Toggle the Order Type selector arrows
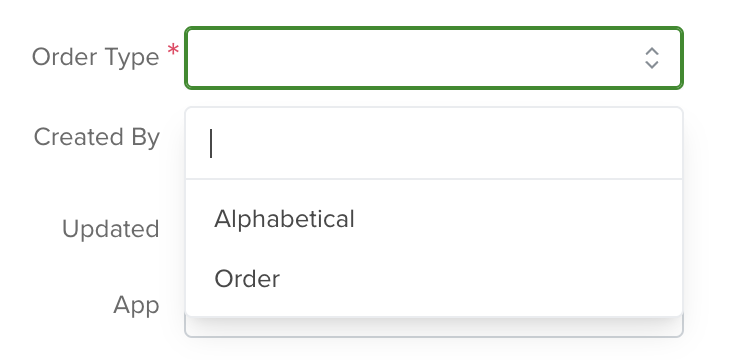 [651, 58]
